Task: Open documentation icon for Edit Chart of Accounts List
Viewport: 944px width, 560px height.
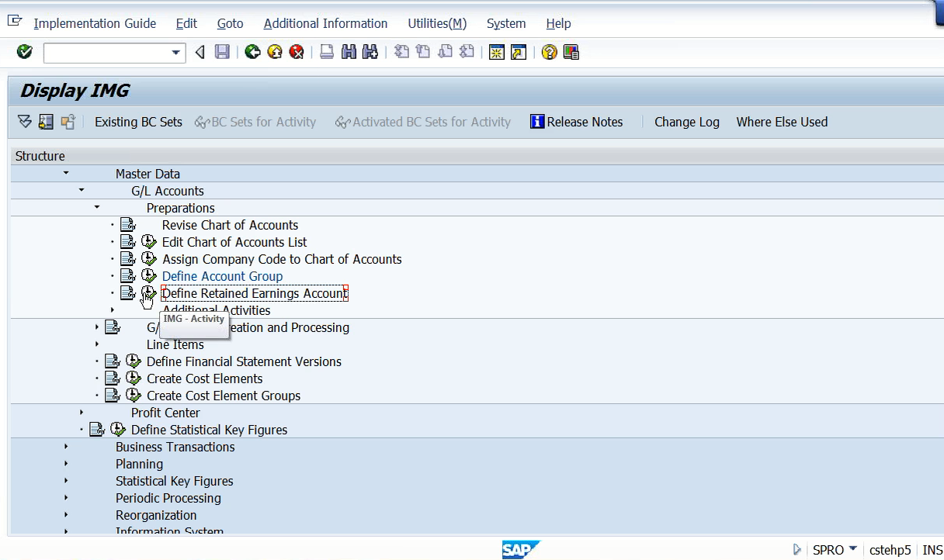Action: (x=127, y=242)
